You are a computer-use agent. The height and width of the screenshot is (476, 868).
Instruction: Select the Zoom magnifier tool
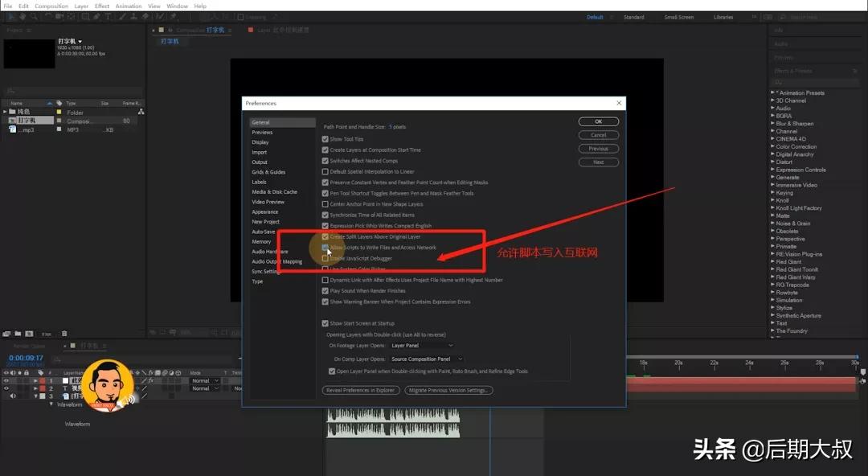click(34, 17)
